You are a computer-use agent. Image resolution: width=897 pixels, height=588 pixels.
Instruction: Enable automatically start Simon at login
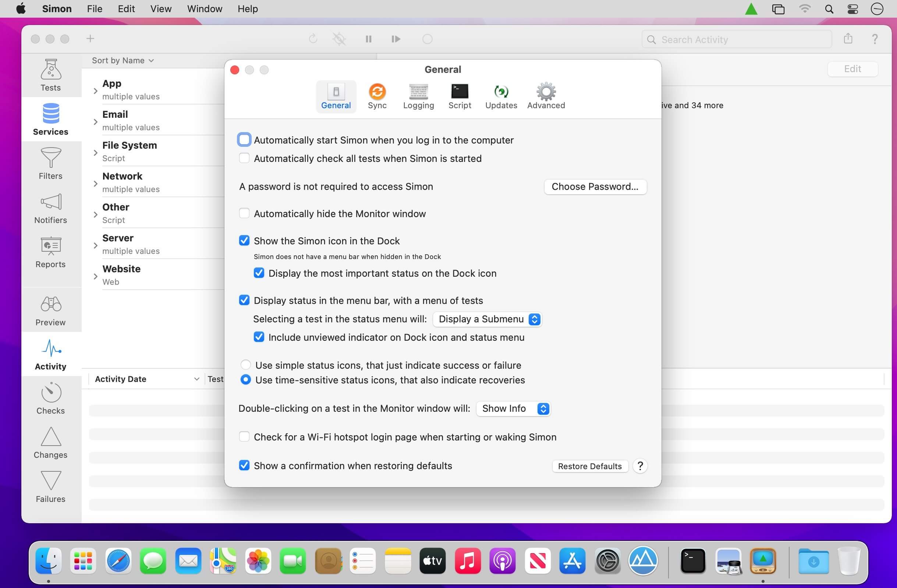point(244,140)
